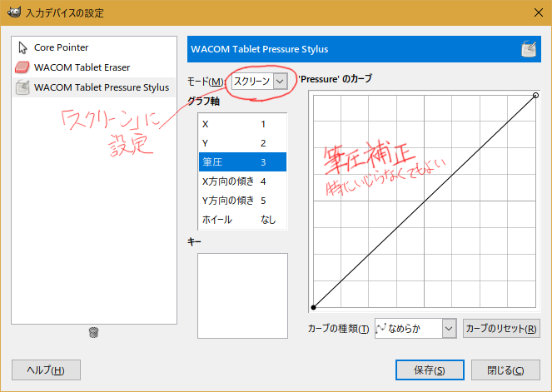The height and width of the screenshot is (392, 552).
Task: Click the top-right curve control point
Action: [x=535, y=96]
